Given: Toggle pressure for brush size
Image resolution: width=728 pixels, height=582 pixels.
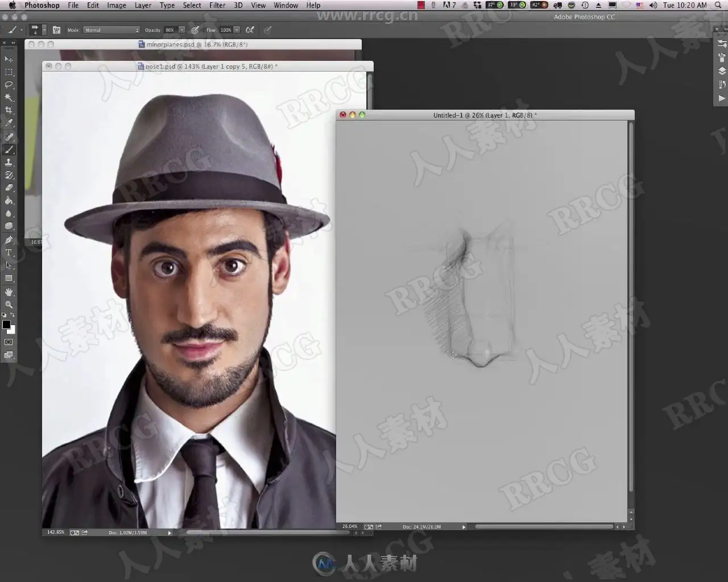Looking at the screenshot, I should 268,30.
